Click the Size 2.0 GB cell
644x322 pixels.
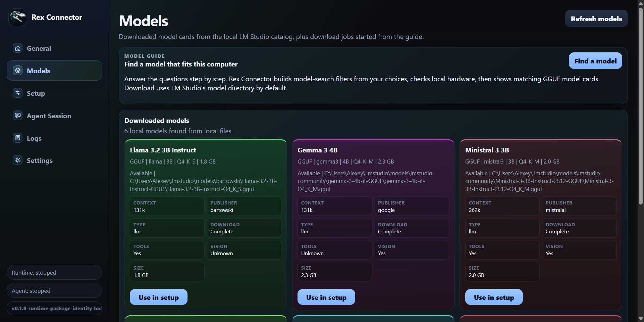pyautogui.click(x=502, y=272)
